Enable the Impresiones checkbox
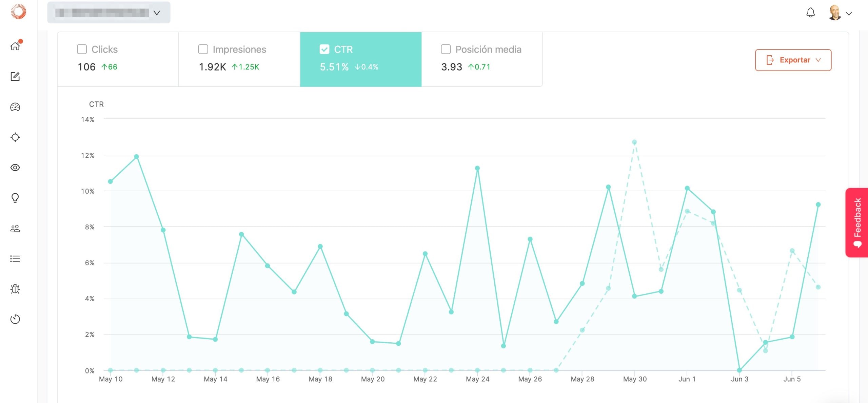The height and width of the screenshot is (403, 868). pos(203,50)
